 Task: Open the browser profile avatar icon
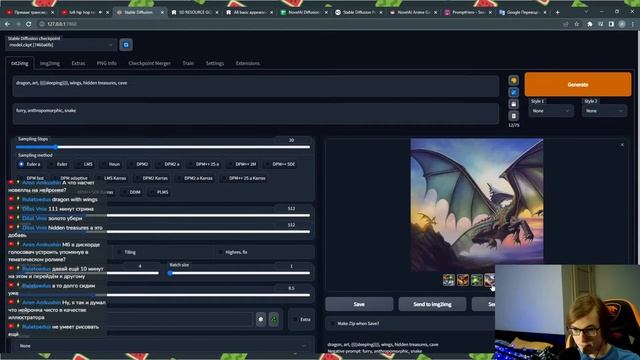[622, 24]
